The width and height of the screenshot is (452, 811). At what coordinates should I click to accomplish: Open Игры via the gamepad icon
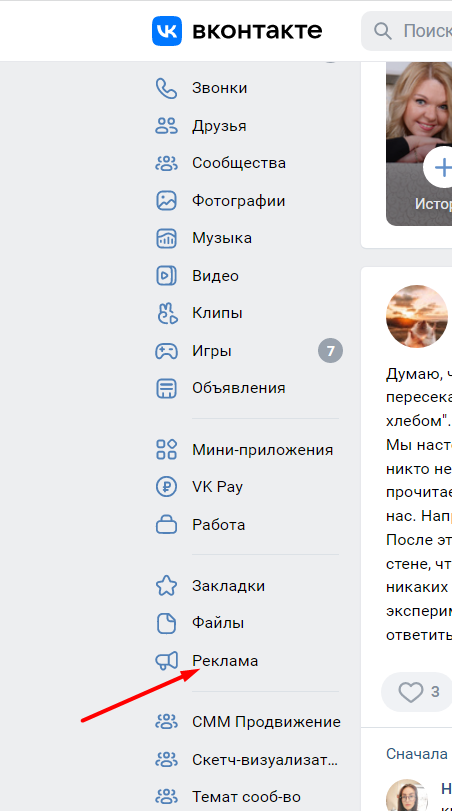click(x=167, y=351)
